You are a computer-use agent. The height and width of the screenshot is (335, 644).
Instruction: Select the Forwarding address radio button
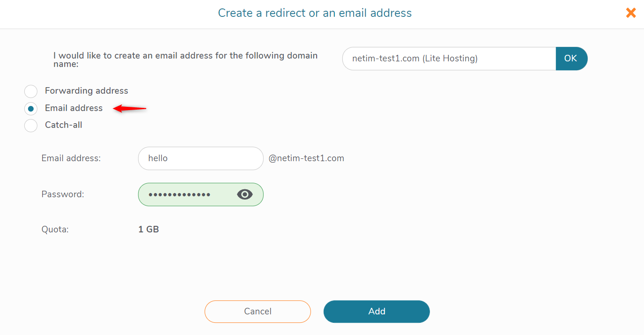pos(31,91)
